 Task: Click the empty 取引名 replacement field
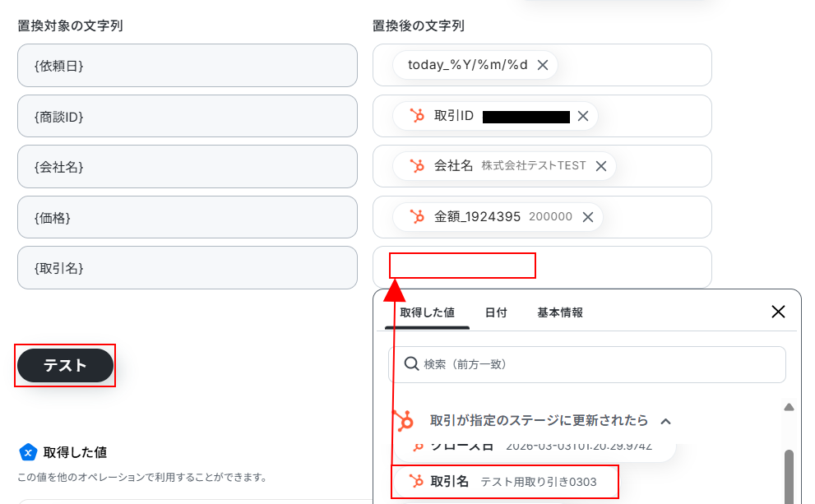pyautogui.click(x=542, y=267)
